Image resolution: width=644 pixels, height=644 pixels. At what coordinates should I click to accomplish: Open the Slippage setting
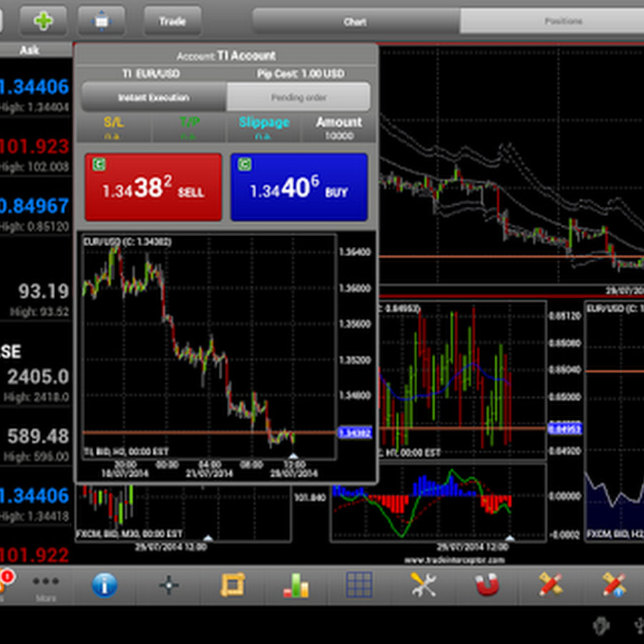point(264,128)
